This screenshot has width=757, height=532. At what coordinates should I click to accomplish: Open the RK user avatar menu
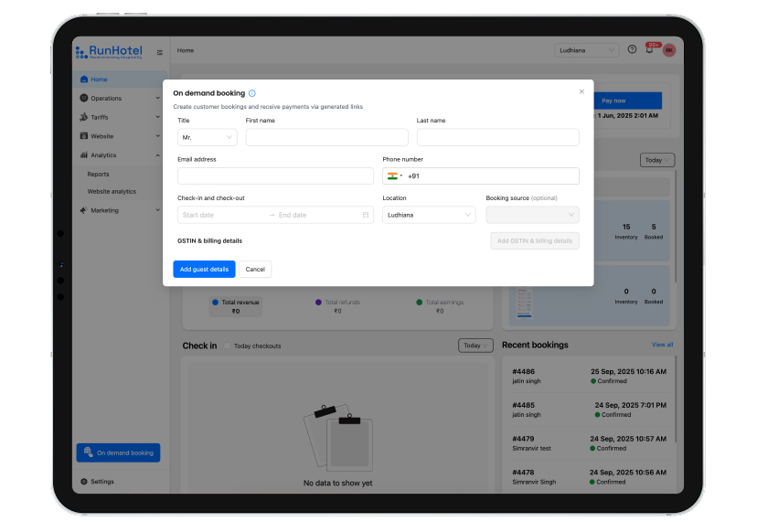click(669, 50)
